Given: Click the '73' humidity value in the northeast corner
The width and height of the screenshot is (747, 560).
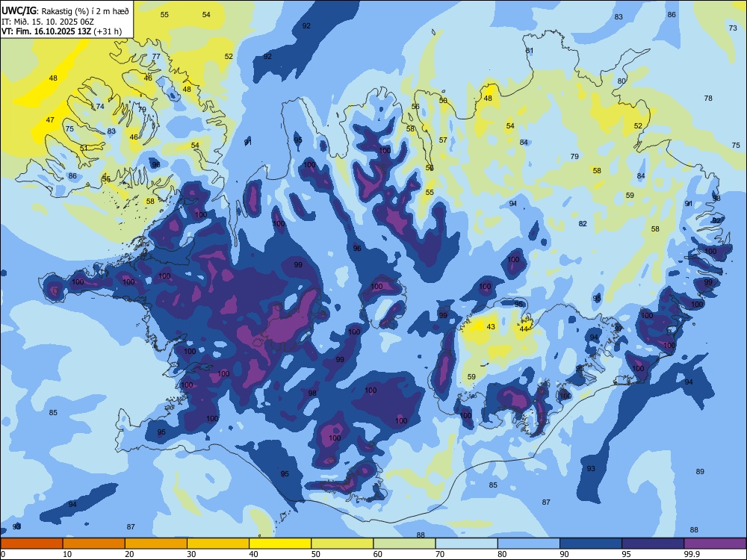Looking at the screenshot, I should pyautogui.click(x=733, y=28).
